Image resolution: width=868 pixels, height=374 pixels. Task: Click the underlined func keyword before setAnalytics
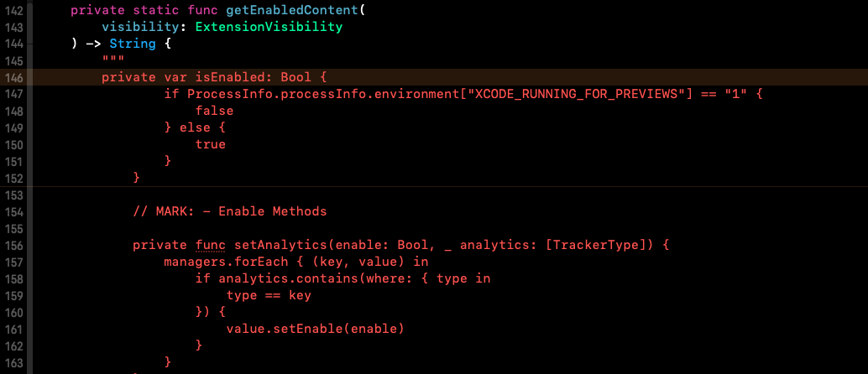tap(210, 245)
